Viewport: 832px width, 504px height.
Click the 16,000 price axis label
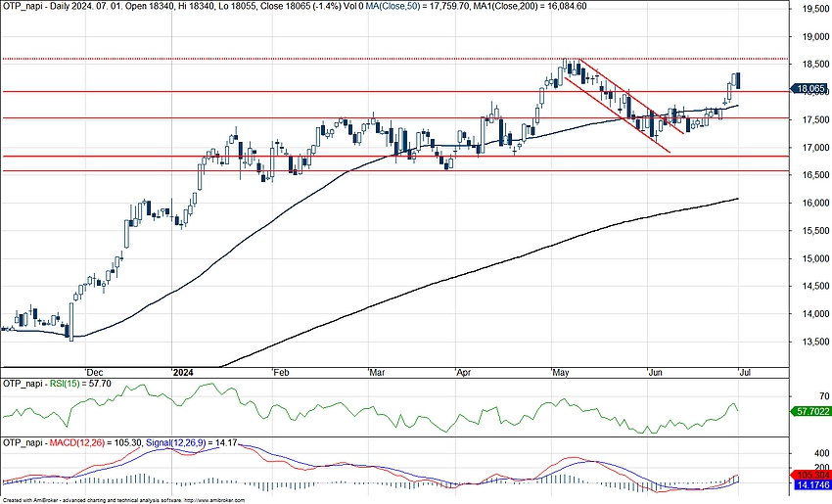pos(809,204)
